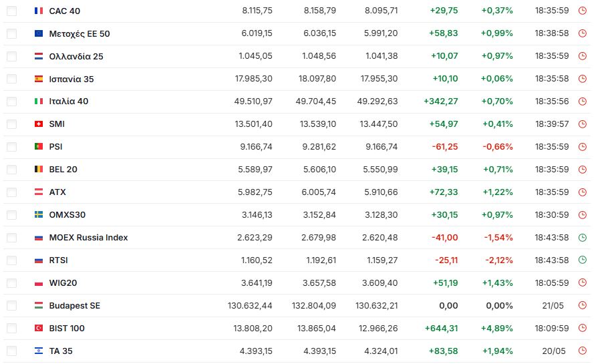This screenshot has height=364, width=606.
Task: Tick the checkbox for CAC 40
Action: tap(11, 11)
